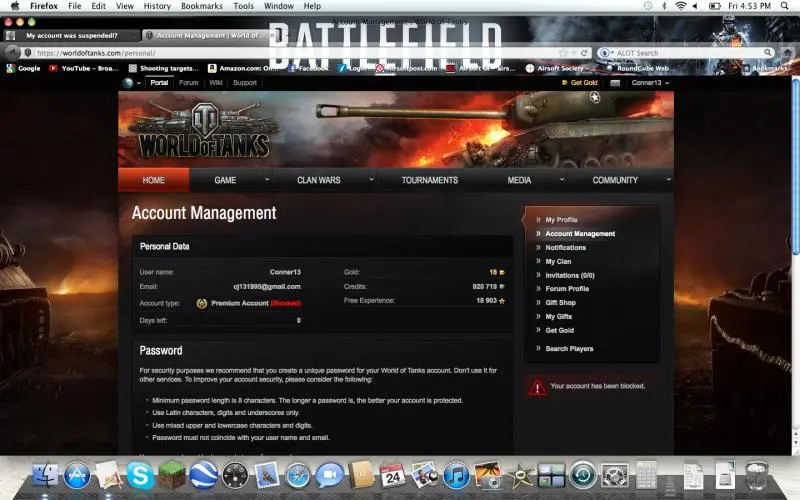Open Notifications in sidebar
Viewport: 800px width, 500px height.
tap(565, 247)
